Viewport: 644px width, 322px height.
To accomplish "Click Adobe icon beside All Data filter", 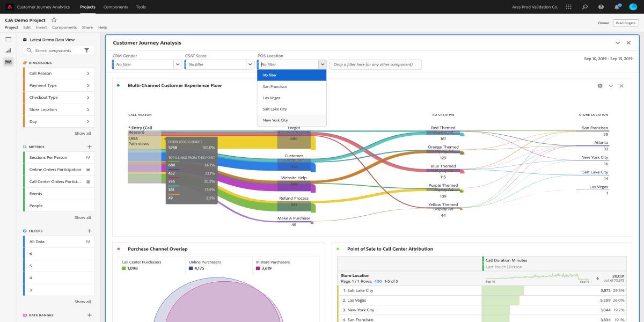I will (88, 242).
